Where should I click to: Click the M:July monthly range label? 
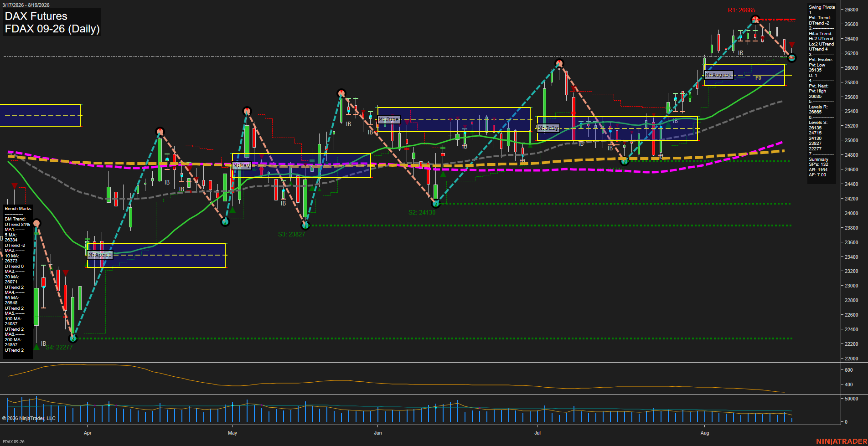tap(548, 128)
